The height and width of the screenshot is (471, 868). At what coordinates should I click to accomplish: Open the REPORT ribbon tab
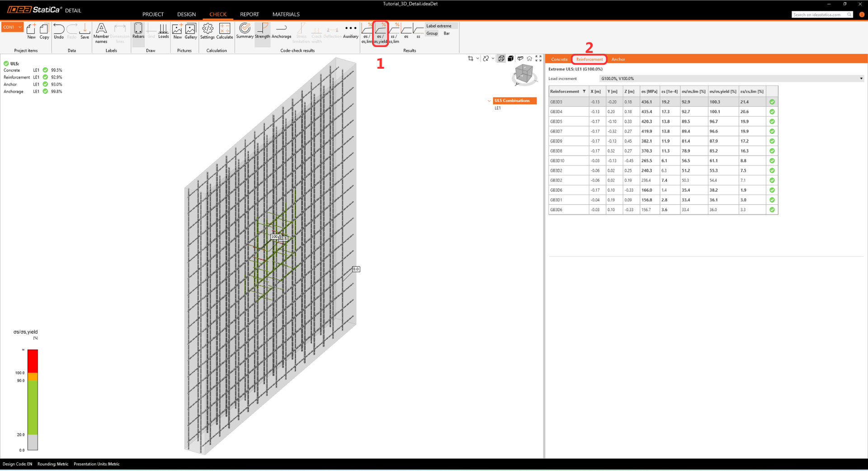coord(249,14)
